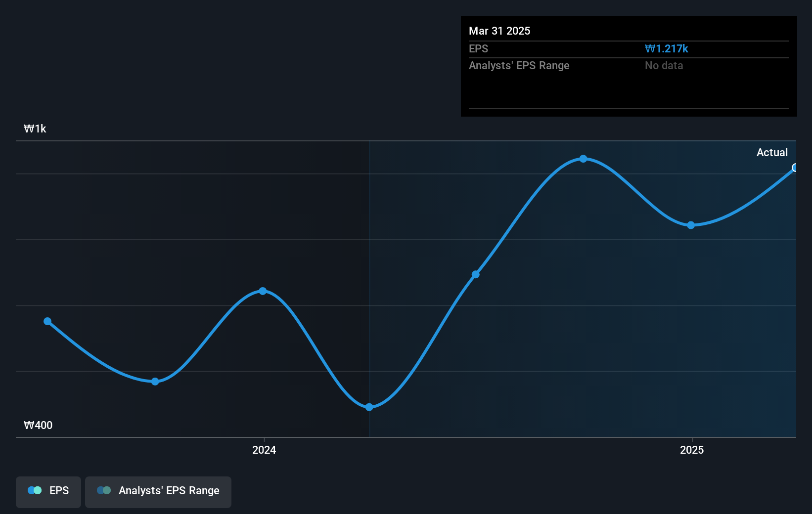
Task: Click the EPS row label in tooltip
Action: tap(478, 49)
